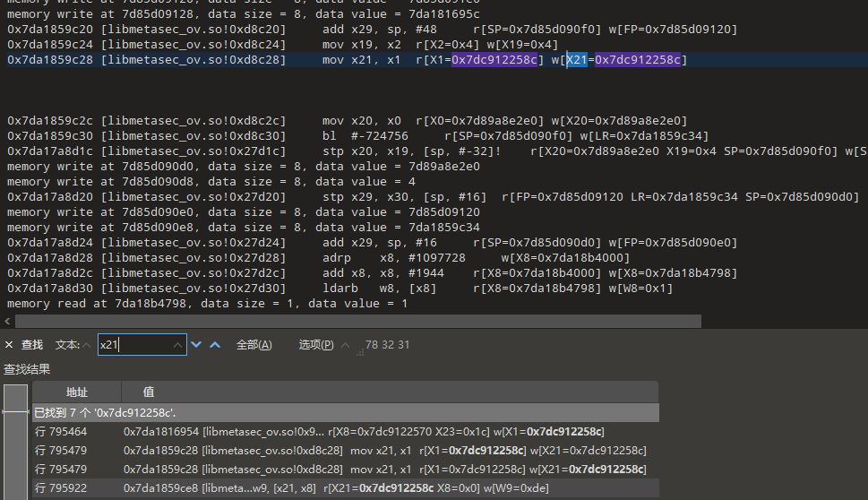Click into the x21 search text field
The width and height of the screenshot is (868, 500).
coord(134,345)
